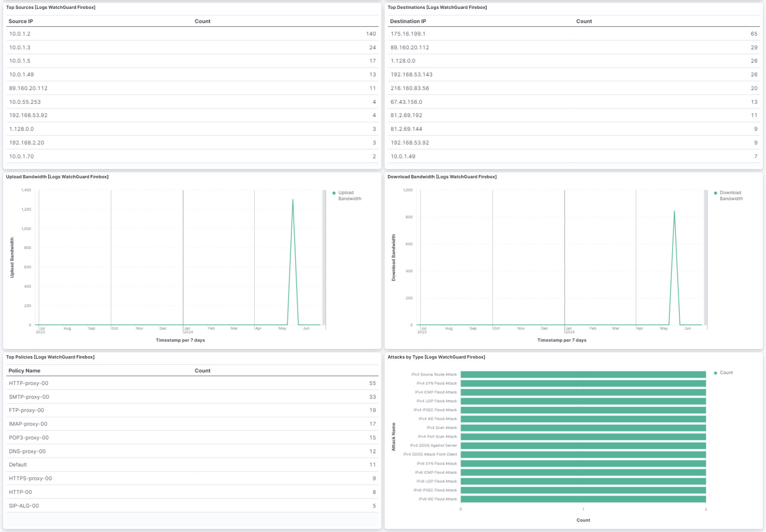Click the Default policy row

tap(17, 465)
